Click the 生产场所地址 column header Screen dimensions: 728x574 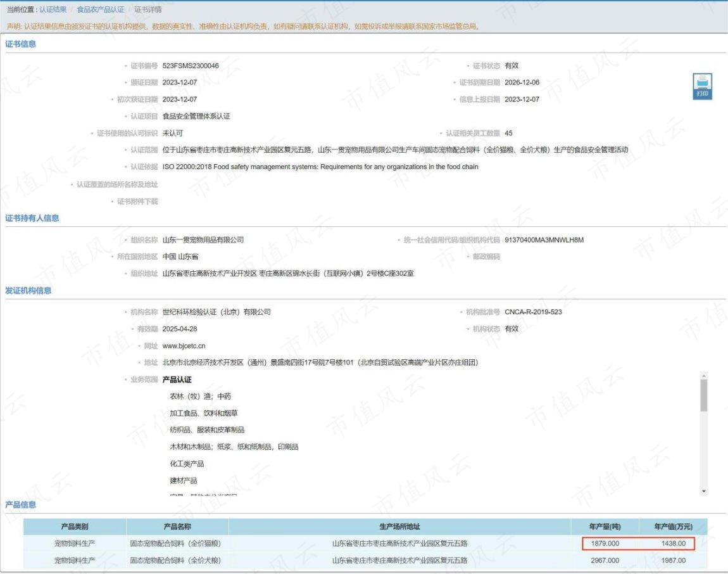399,526
